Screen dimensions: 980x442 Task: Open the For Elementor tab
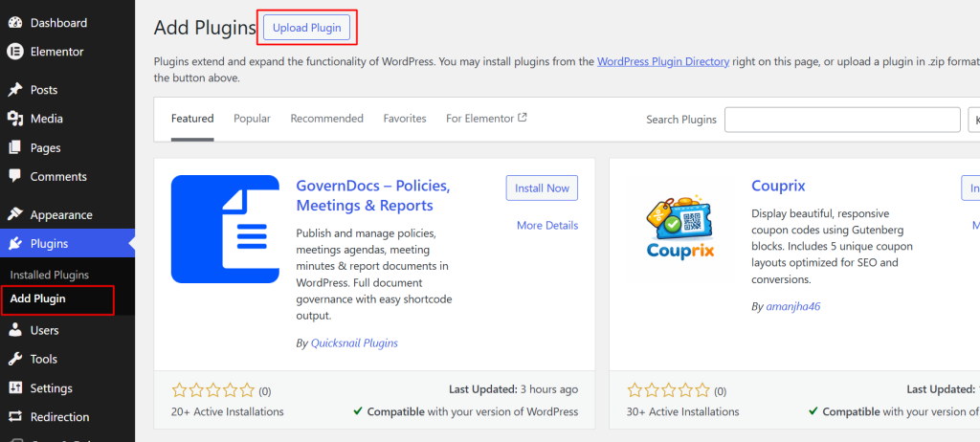486,119
